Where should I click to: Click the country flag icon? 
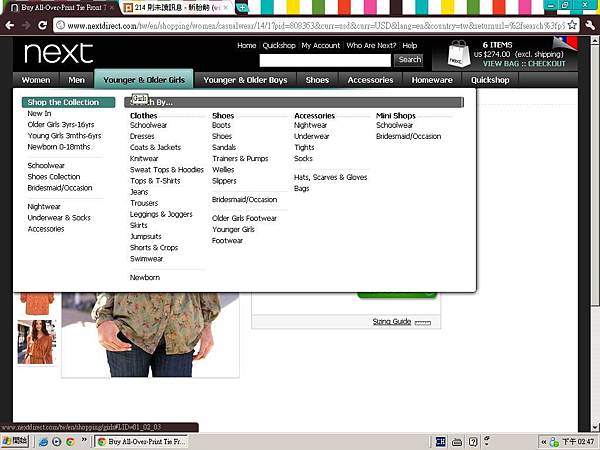pyautogui.click(x=566, y=44)
